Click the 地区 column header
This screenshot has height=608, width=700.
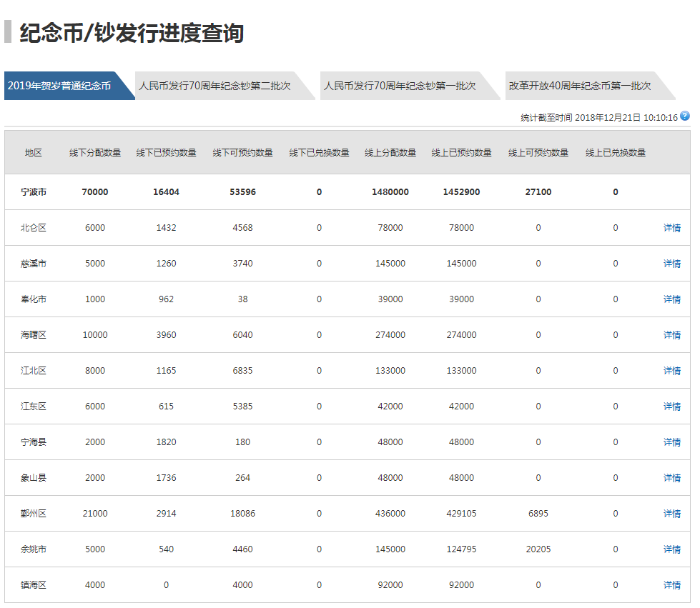pos(34,153)
